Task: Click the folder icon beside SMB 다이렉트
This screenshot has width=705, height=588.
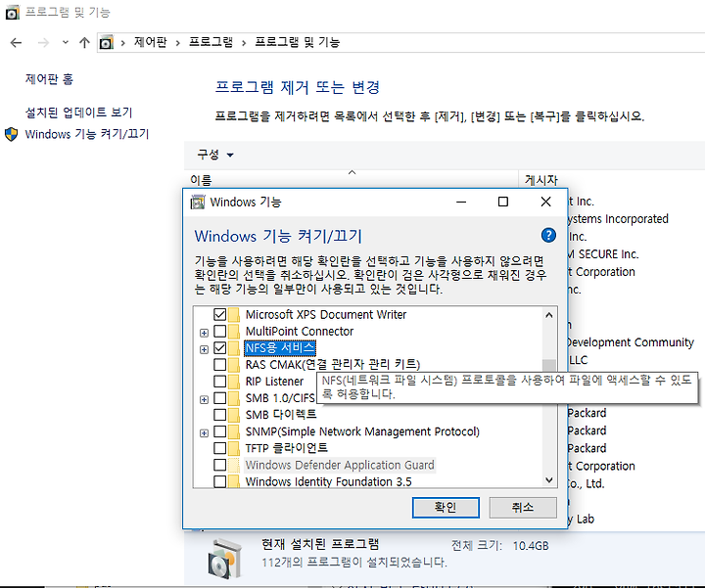Action: click(x=234, y=415)
